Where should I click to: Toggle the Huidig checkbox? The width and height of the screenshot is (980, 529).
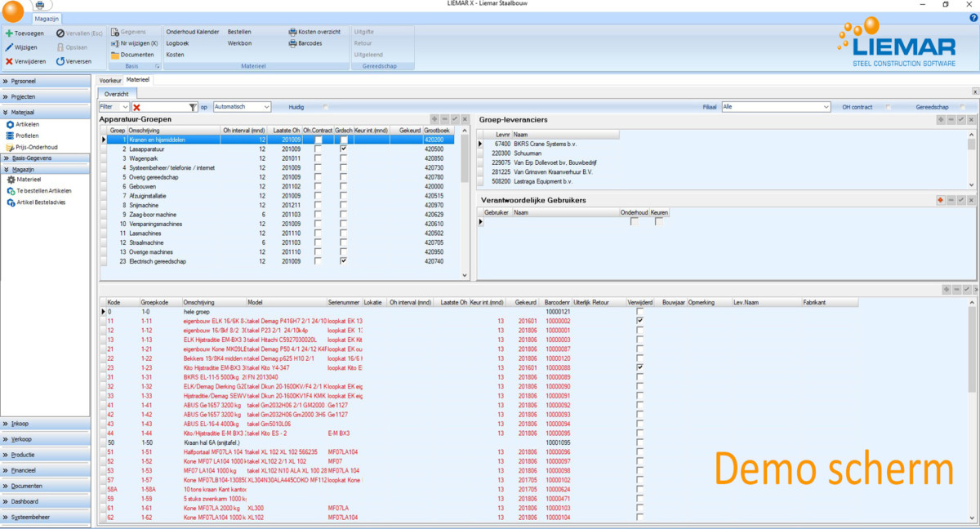[x=326, y=107]
